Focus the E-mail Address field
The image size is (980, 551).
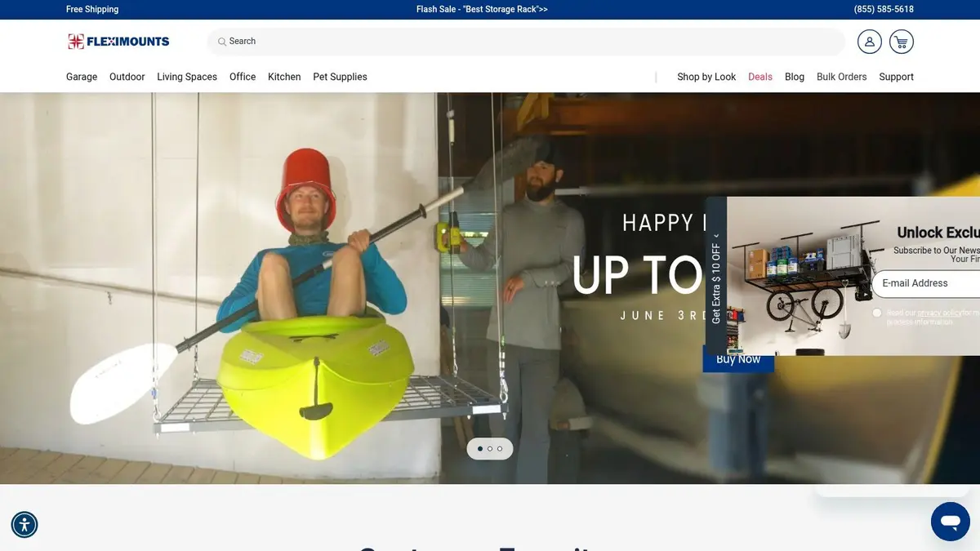pyautogui.click(x=926, y=283)
